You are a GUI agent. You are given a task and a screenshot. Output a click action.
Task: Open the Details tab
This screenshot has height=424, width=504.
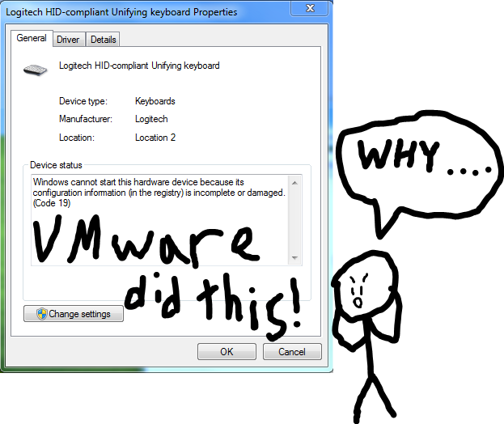click(x=104, y=40)
